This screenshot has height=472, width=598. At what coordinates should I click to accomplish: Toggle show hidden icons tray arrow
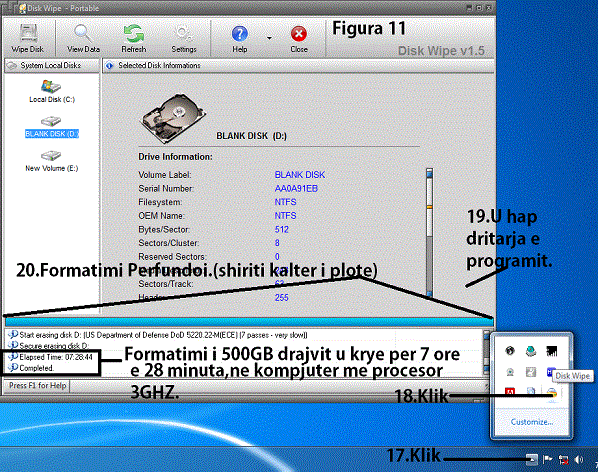point(532,459)
